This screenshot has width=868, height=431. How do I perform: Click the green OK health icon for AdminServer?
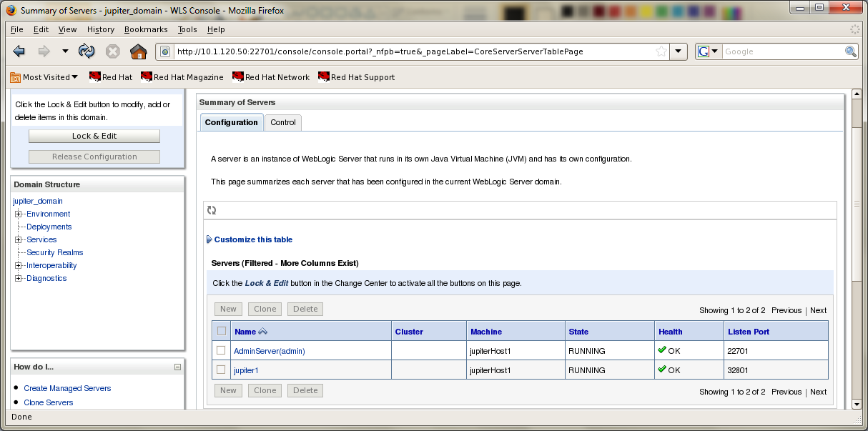point(661,350)
